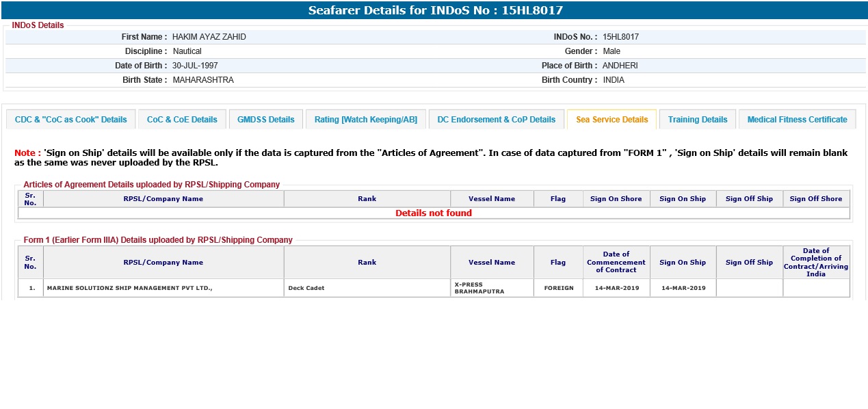This screenshot has width=868, height=409.
Task: Open the CDC & "CoC as Cook" Details tab
Action: click(x=71, y=120)
